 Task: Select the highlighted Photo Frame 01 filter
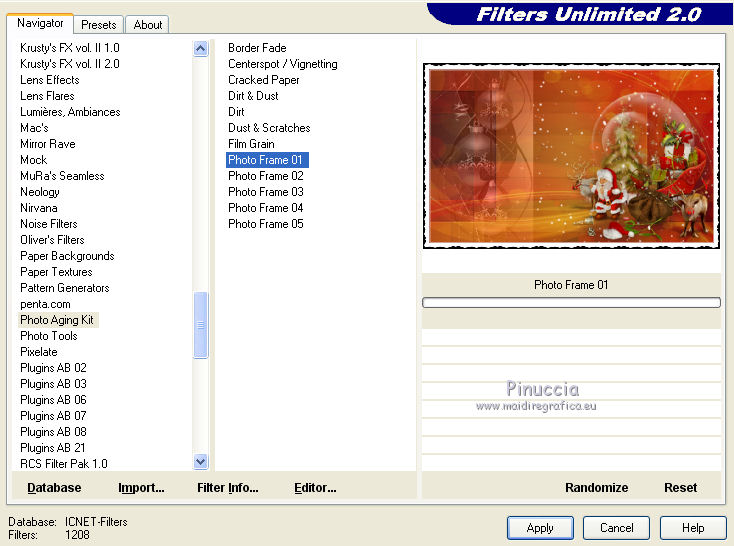[267, 160]
